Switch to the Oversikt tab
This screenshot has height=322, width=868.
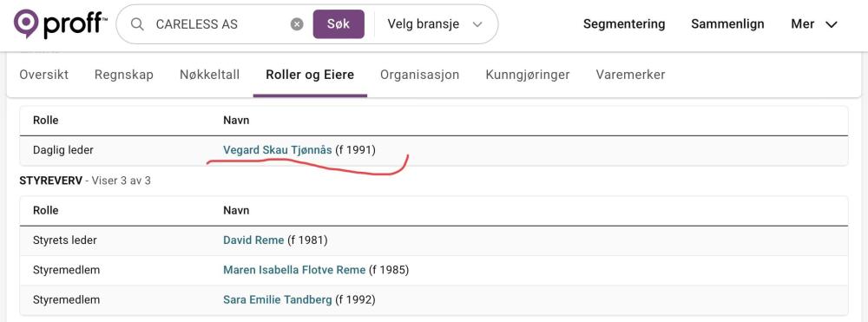coord(43,75)
